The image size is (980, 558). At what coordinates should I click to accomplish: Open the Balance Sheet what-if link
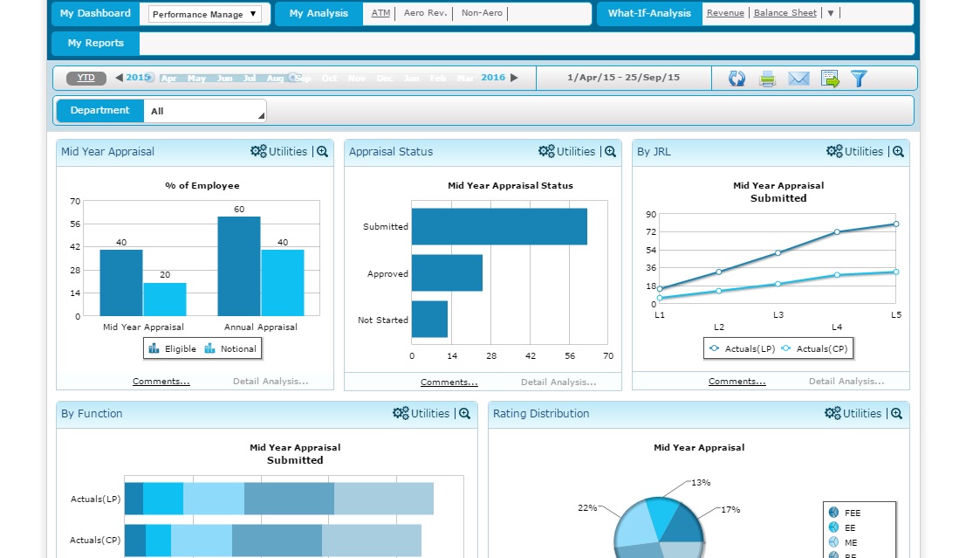click(x=785, y=12)
